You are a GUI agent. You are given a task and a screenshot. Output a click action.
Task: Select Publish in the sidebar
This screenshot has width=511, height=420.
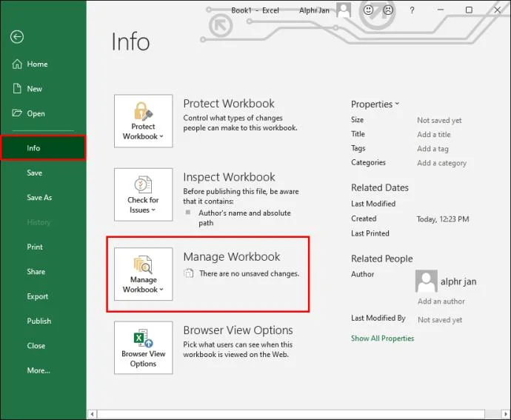(x=43, y=321)
